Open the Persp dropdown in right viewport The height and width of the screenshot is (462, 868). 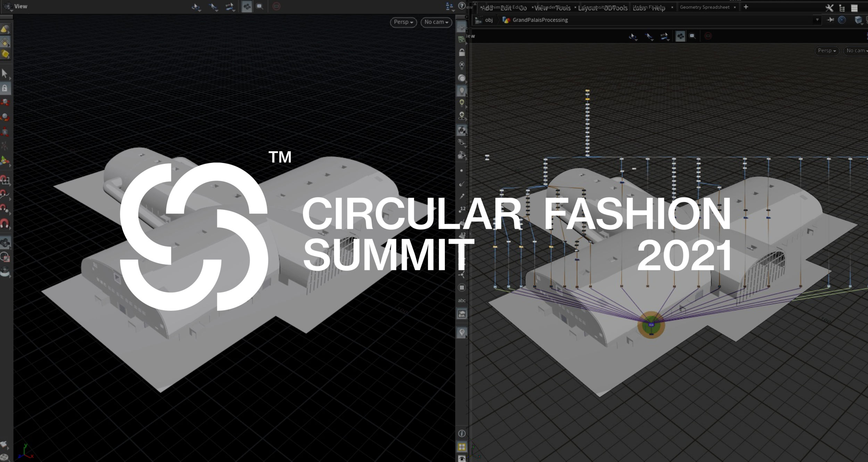[826, 51]
